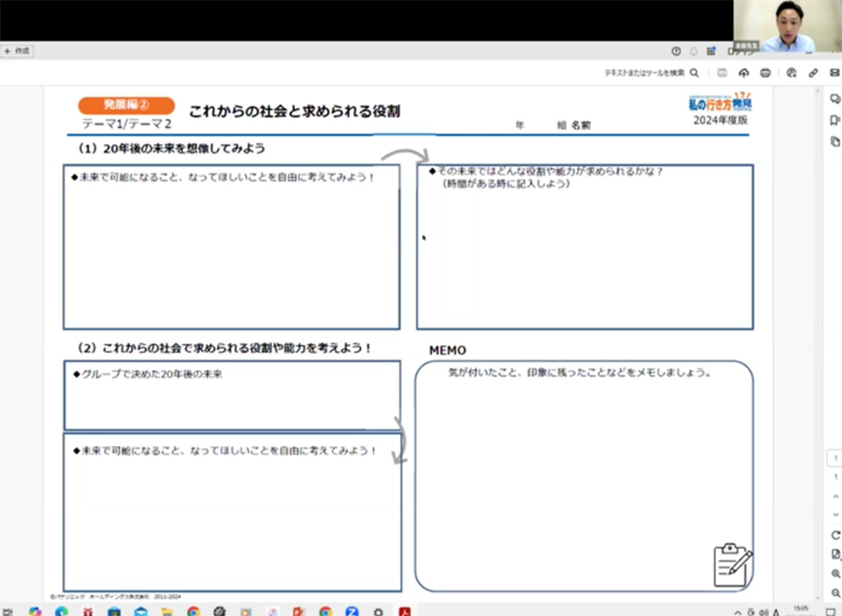
Task: Open the bookmarks panel icon
Action: 835,120
